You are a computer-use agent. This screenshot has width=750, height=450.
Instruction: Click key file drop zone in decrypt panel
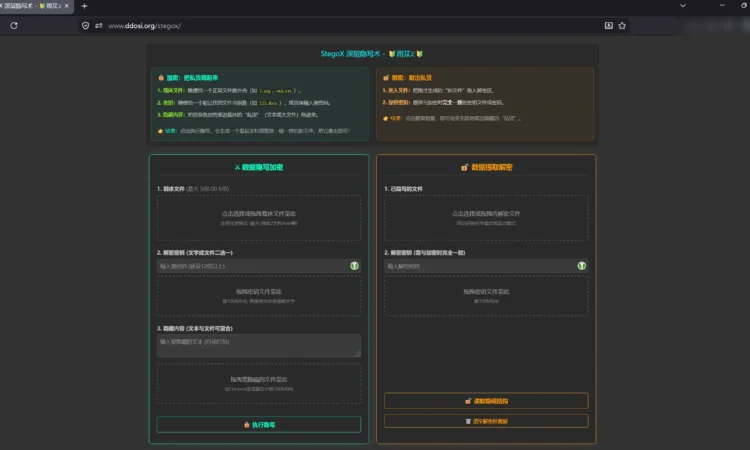(x=486, y=296)
